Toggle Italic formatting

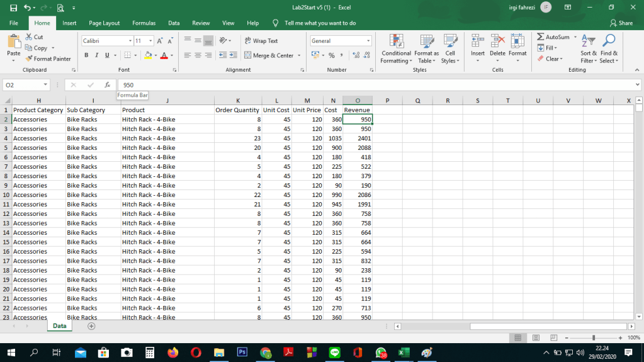click(x=106, y=55)
